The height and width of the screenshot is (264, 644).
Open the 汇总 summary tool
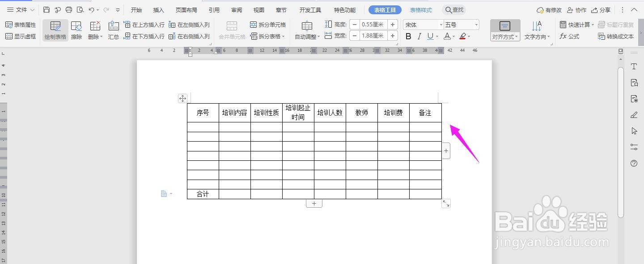113,30
